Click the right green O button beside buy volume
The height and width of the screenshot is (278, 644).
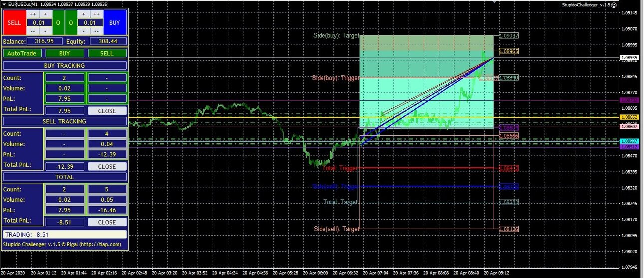pyautogui.click(x=71, y=22)
